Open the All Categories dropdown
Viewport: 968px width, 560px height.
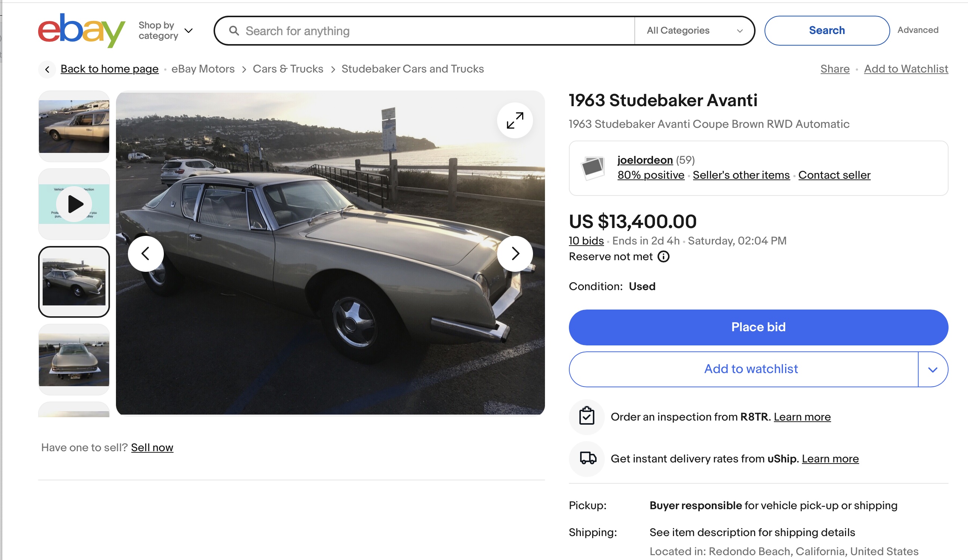(x=694, y=31)
